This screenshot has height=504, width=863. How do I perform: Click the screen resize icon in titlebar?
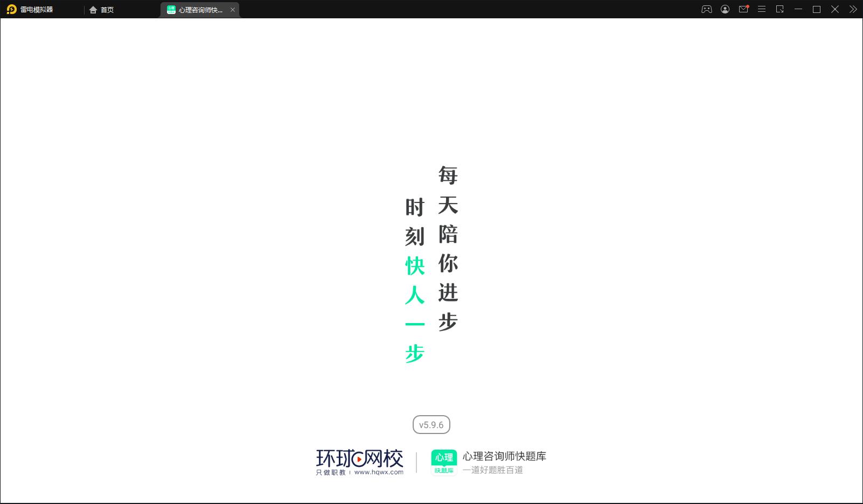point(780,9)
